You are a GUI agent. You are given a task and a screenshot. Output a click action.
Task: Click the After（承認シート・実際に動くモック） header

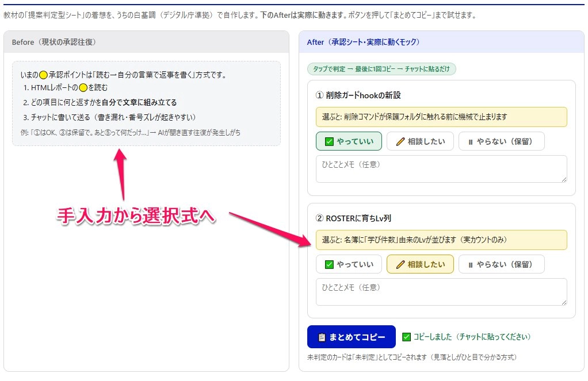[x=441, y=42]
